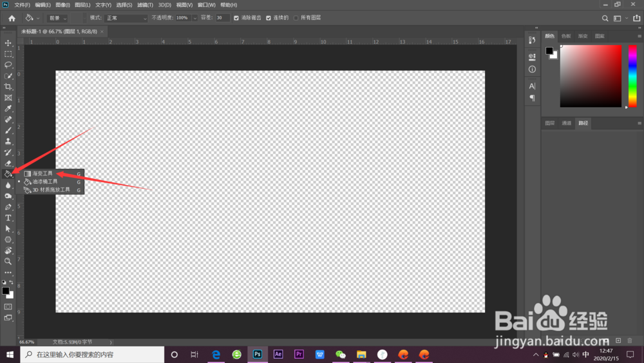Select the Lasso tool
This screenshot has width=644, height=363.
click(x=8, y=65)
